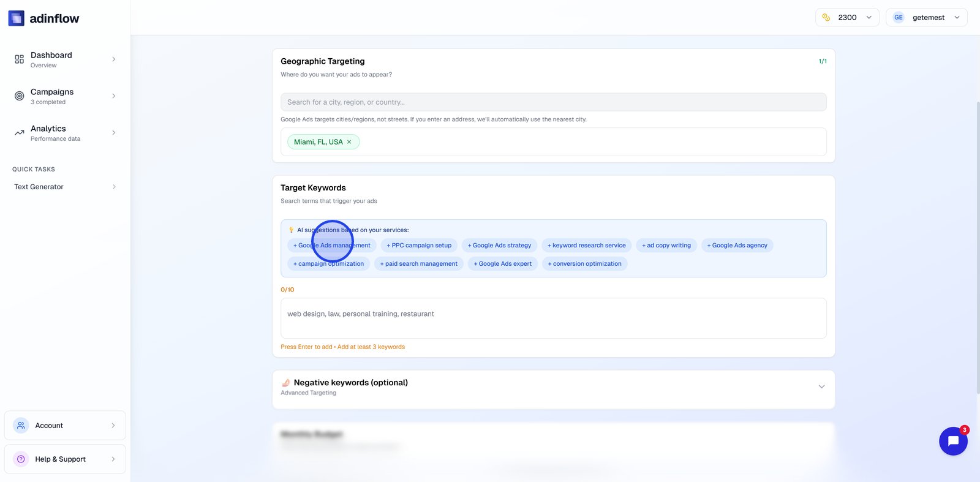This screenshot has width=980, height=482.
Task: Click the Dashboard grid icon
Action: (x=20, y=59)
